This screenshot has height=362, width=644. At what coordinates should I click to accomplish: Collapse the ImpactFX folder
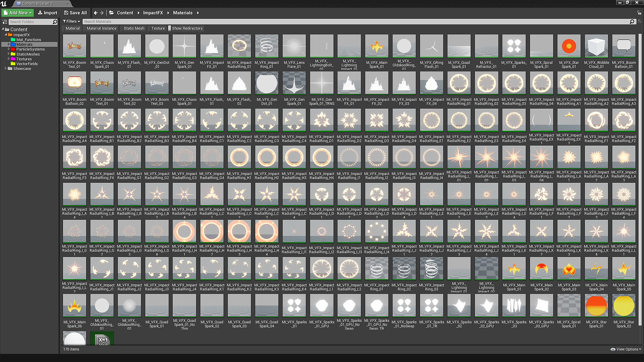6,35
